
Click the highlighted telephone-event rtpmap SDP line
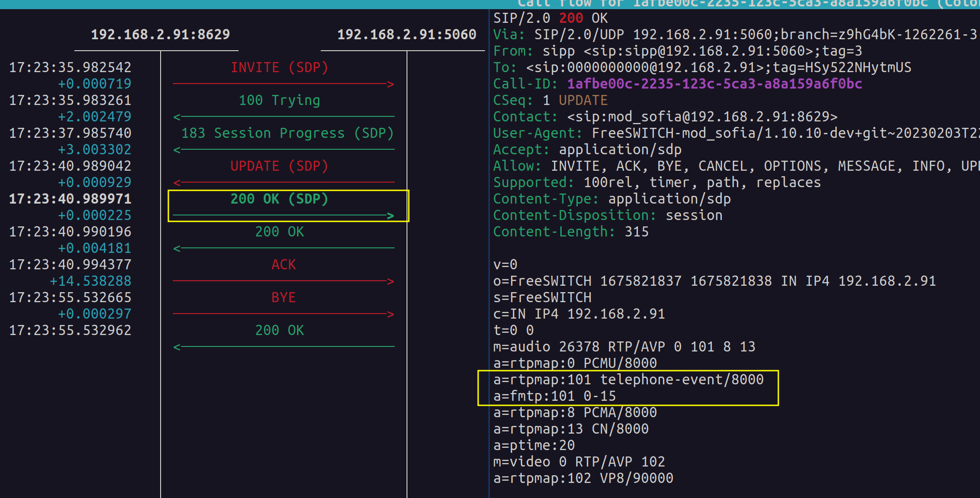(628, 379)
